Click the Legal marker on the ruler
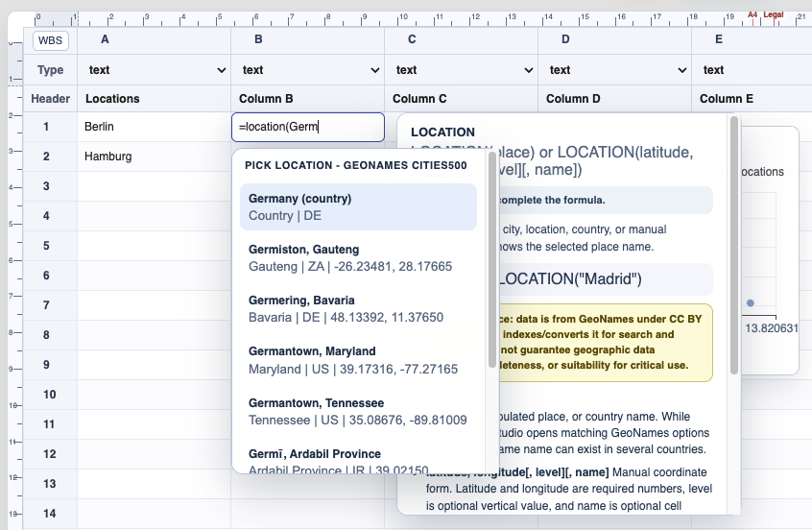Screen dimensions: 812x530 [774, 14]
